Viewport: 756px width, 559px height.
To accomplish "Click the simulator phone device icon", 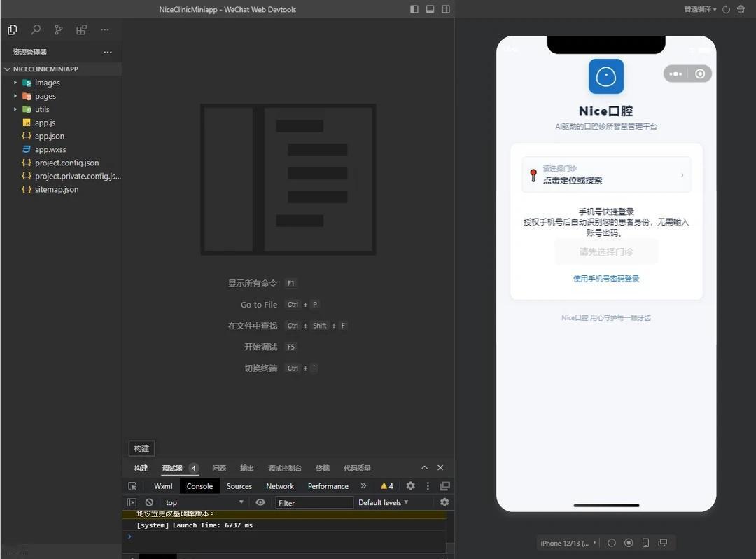I will click(x=645, y=543).
